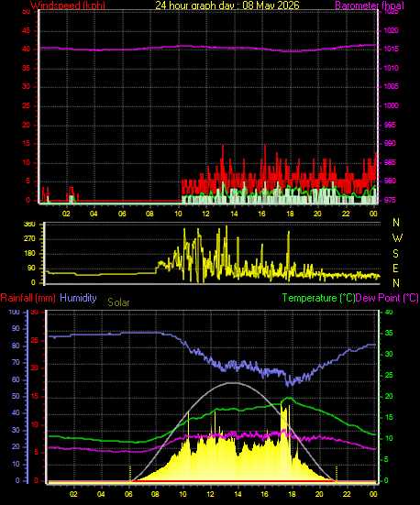Click windspeed axis value 25
This screenshot has width=420, height=505.
click(x=26, y=106)
